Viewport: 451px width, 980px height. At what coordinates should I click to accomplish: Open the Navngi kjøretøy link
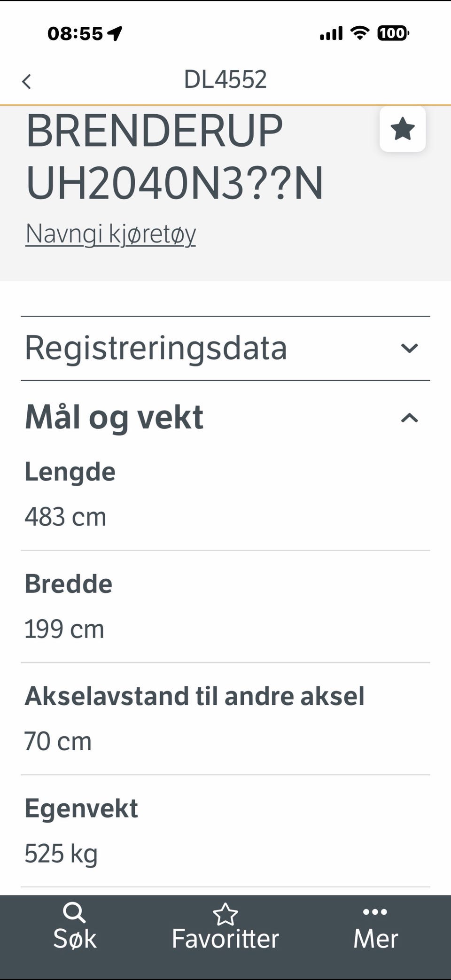tap(110, 233)
